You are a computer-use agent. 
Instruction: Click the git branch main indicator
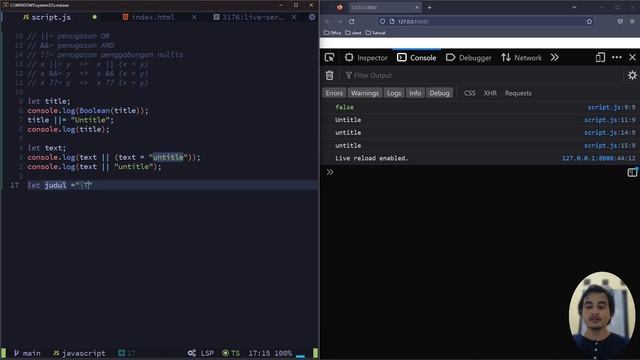[x=27, y=353]
